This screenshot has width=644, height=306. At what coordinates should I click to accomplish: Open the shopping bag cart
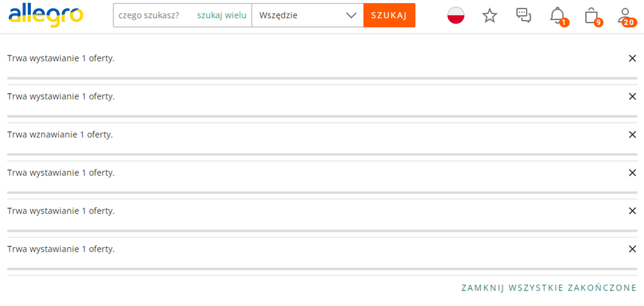[591, 15]
